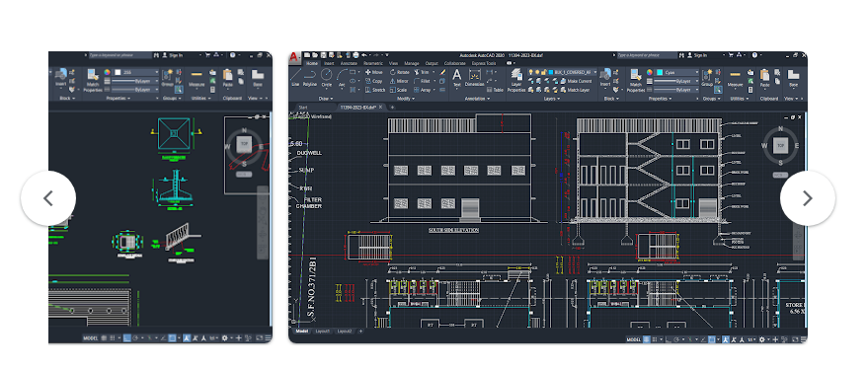Open the Home ribbon tab
868x370 pixels.
point(312,63)
